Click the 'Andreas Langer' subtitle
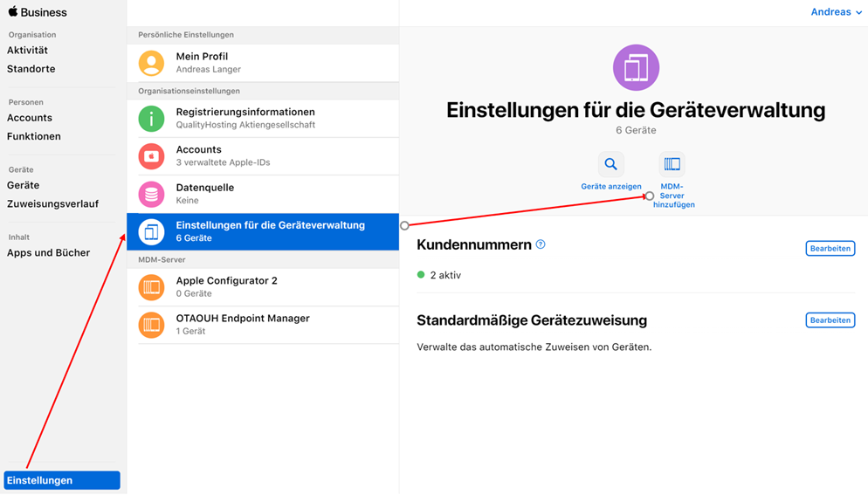868x495 pixels. tap(208, 69)
